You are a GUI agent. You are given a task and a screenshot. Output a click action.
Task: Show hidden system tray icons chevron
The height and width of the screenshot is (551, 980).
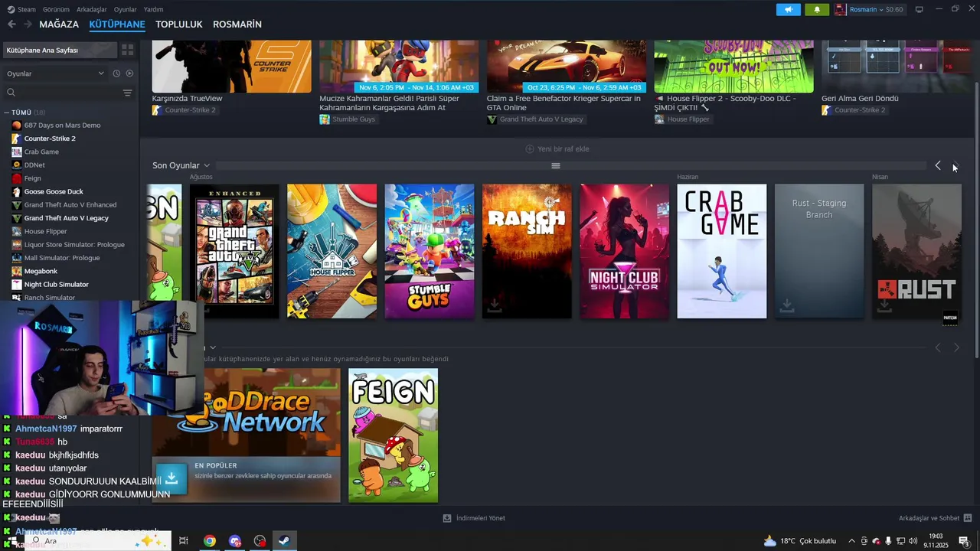(x=851, y=541)
